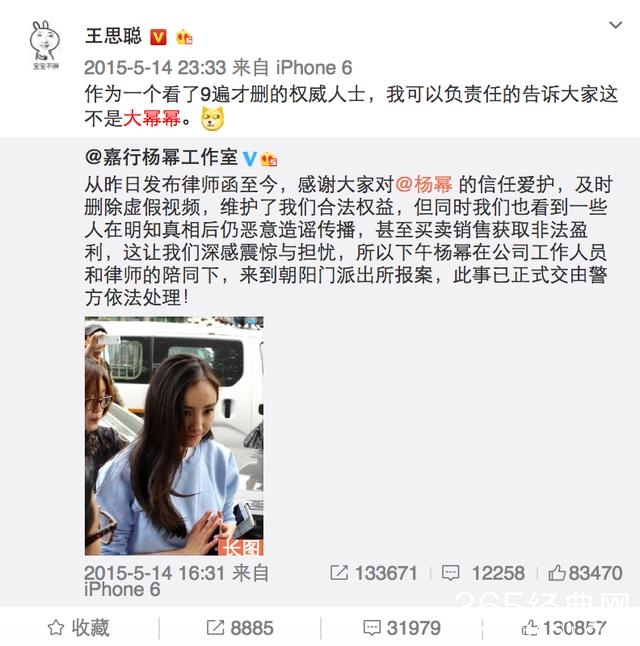Open @嘉行杨幂工作室 account link

(161, 157)
